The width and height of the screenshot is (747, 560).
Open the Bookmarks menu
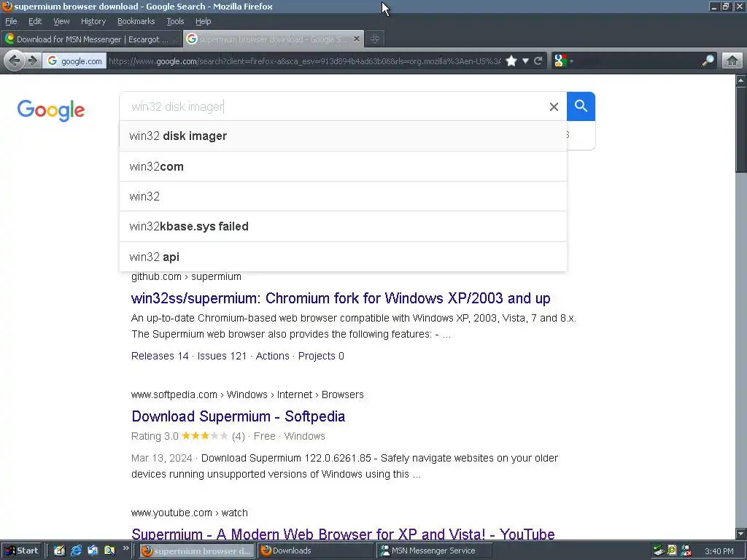[136, 21]
